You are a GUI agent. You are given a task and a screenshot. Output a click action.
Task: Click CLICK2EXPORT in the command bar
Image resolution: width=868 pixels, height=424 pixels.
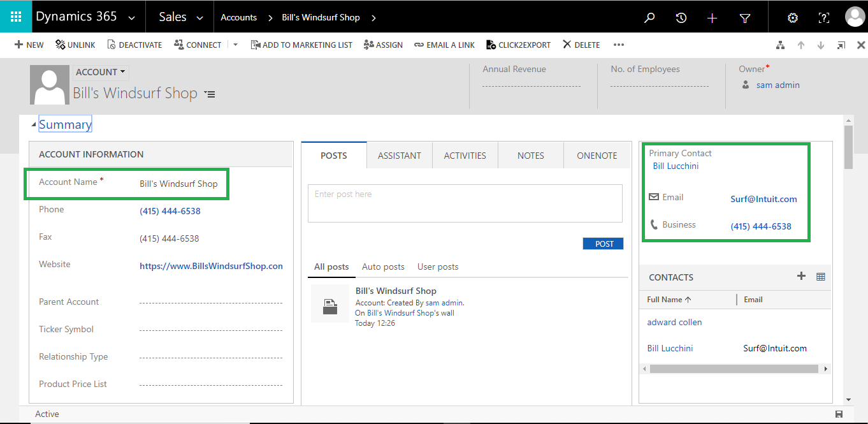click(518, 45)
